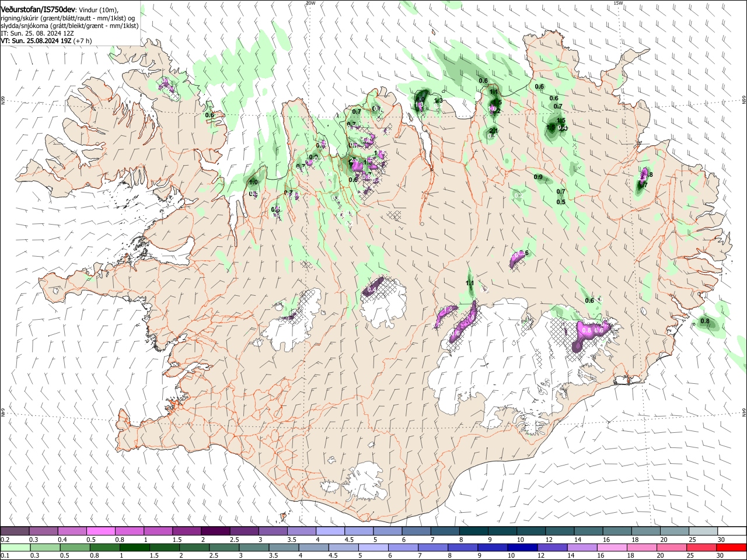The image size is (747, 560).
Task: Select the bright pink 0.5 swatch in the top legend row
Action: click(100, 531)
